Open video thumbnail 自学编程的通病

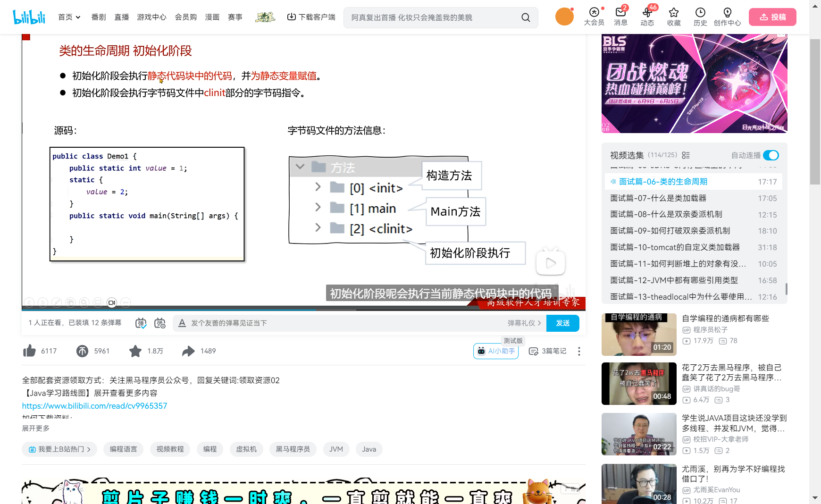[x=639, y=334]
